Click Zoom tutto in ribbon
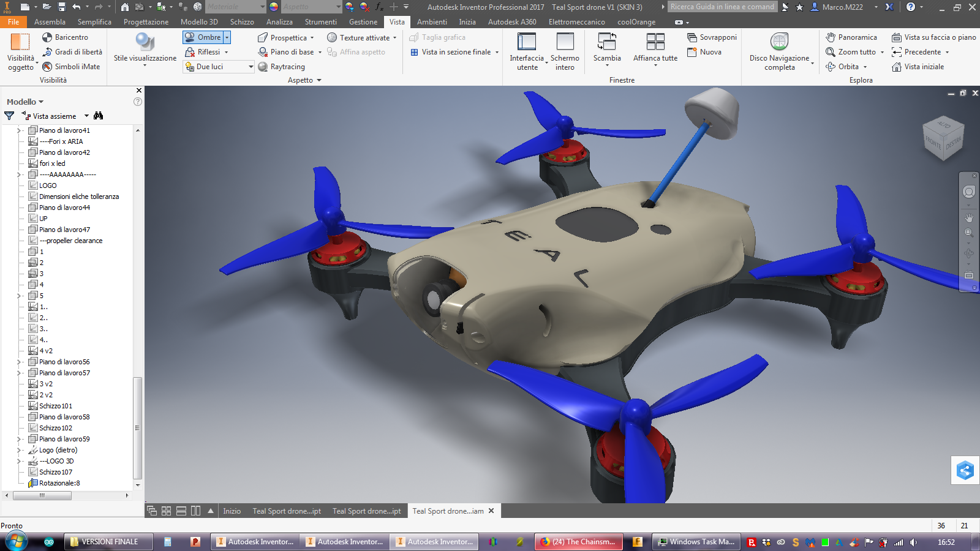The image size is (980, 551). (851, 52)
